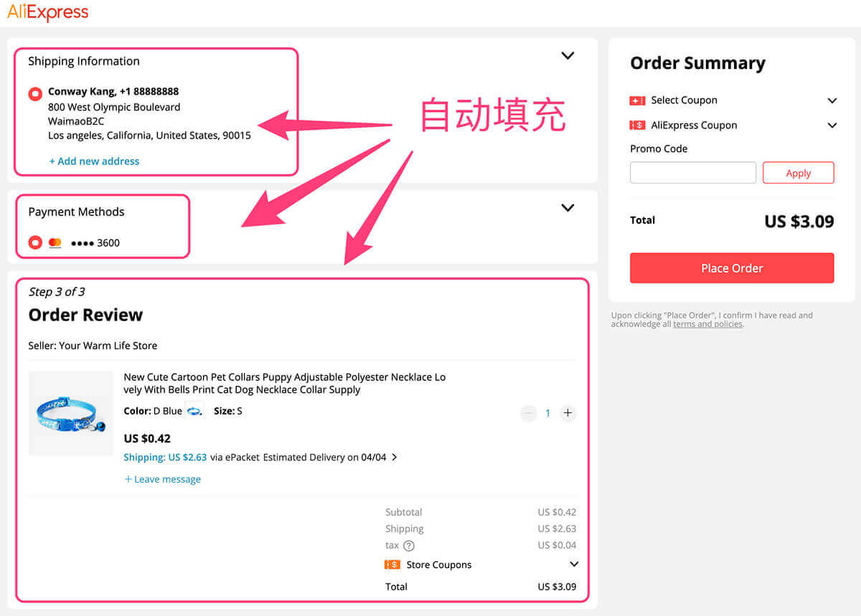Click the Shipping: US $2.63 link
The image size is (861, 616).
(165, 458)
